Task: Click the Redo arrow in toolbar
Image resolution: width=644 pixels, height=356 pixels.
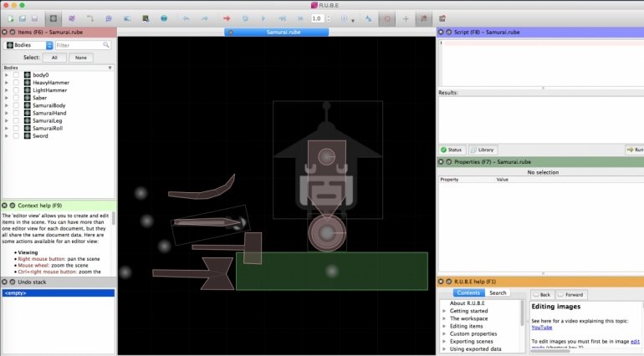Action: [x=205, y=18]
